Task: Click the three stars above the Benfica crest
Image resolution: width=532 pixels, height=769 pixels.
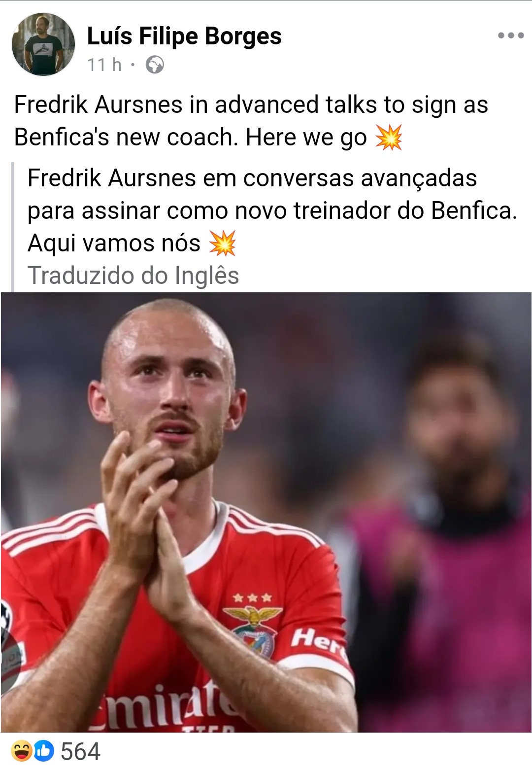Action: tap(252, 598)
